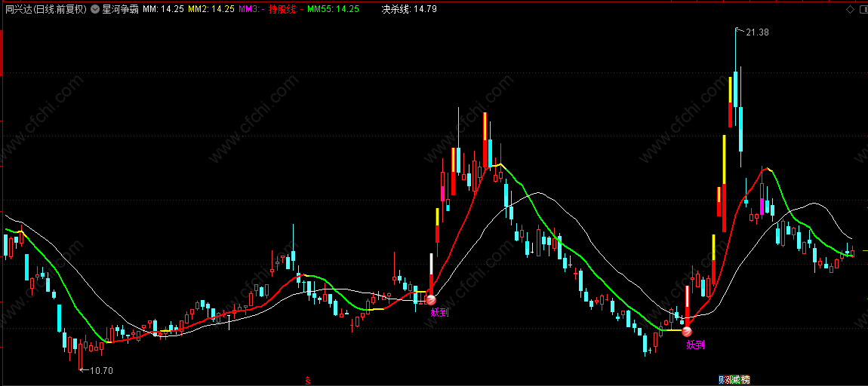Screen dimensions: 868x386
Task: Click the blue 财 event marker icon
Action: point(722,379)
